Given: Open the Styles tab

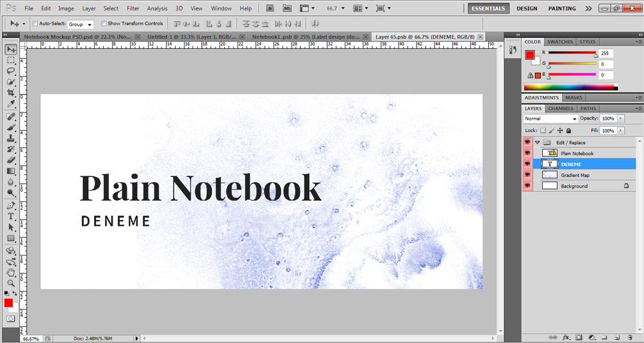Looking at the screenshot, I should point(587,42).
